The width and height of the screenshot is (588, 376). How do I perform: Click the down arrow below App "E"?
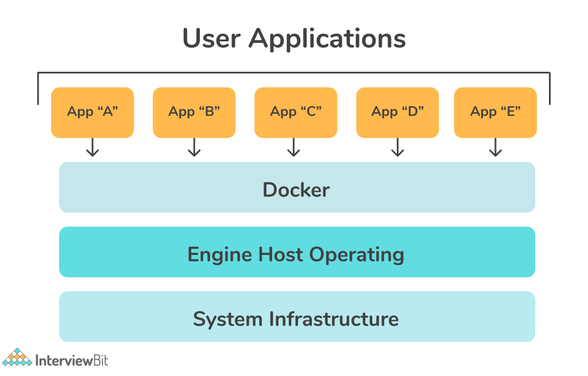pyautogui.click(x=496, y=148)
